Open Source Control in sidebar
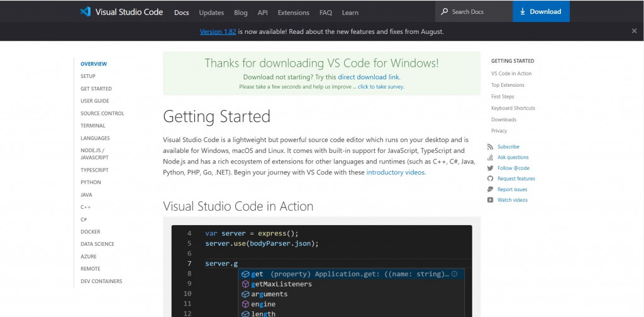The width and height of the screenshot is (644, 317). pos(103,113)
